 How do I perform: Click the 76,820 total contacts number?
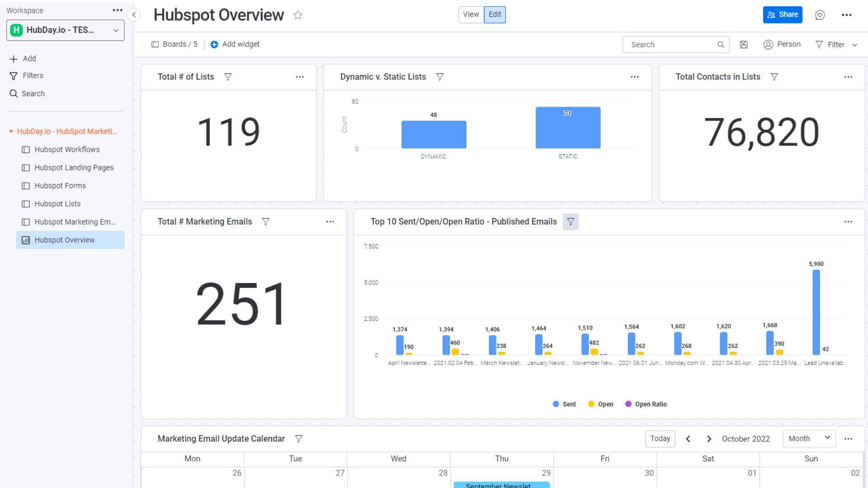762,132
